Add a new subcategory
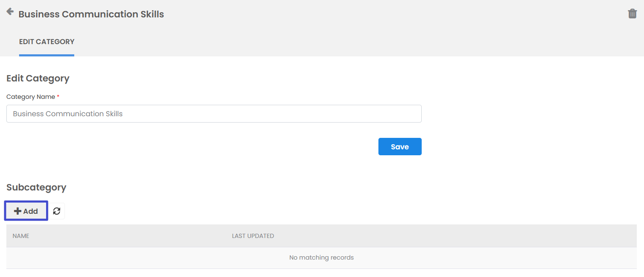 click(x=26, y=211)
